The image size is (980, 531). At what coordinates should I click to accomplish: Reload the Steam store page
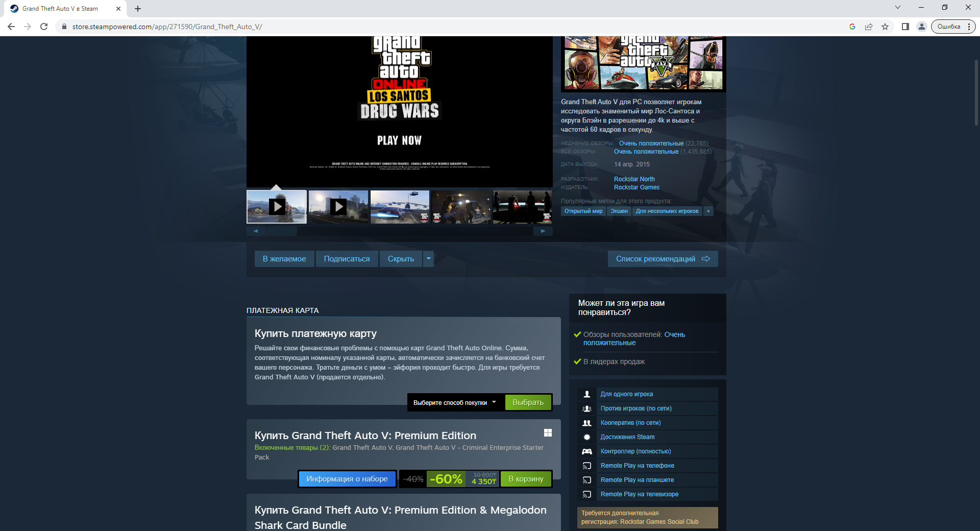pos(44,27)
